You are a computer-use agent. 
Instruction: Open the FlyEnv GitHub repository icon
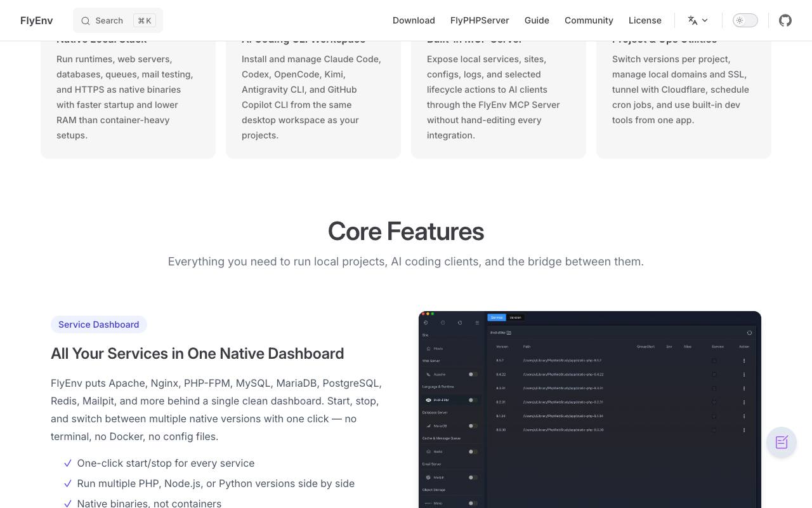pyautogui.click(x=785, y=20)
